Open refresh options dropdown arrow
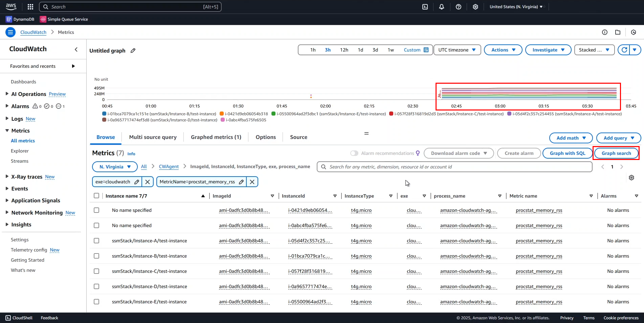The width and height of the screenshot is (644, 323). pos(635,50)
